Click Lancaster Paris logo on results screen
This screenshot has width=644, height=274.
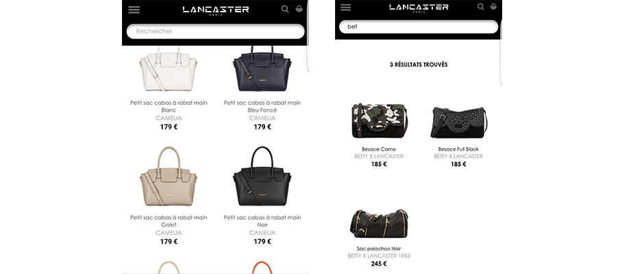(419, 8)
